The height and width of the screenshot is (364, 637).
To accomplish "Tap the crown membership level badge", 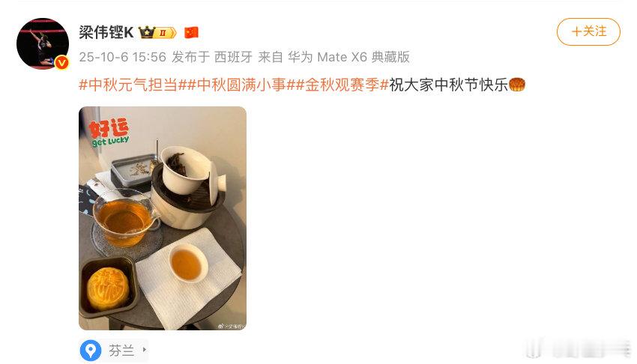I will click(x=157, y=32).
